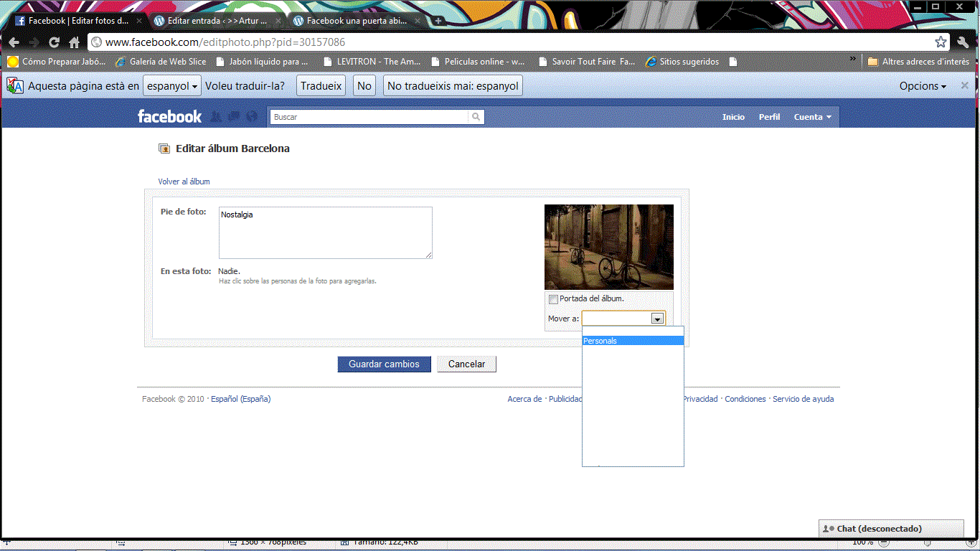Screen dimensions: 980x551
Task: Enable the Portada del álbum checkbox
Action: [x=553, y=299]
